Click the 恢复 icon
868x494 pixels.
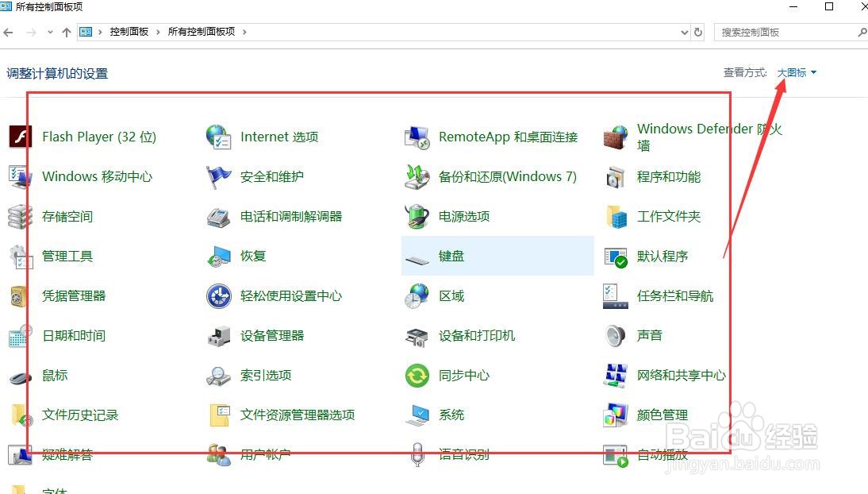pos(218,257)
